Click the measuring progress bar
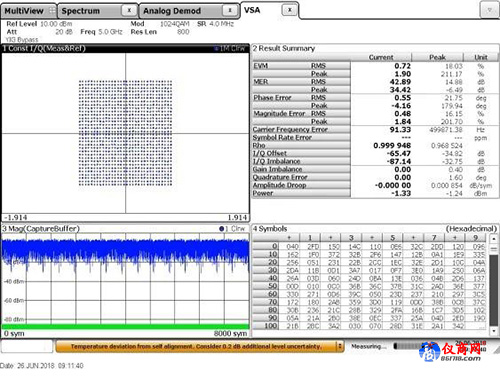The image size is (500, 378). [x=407, y=346]
